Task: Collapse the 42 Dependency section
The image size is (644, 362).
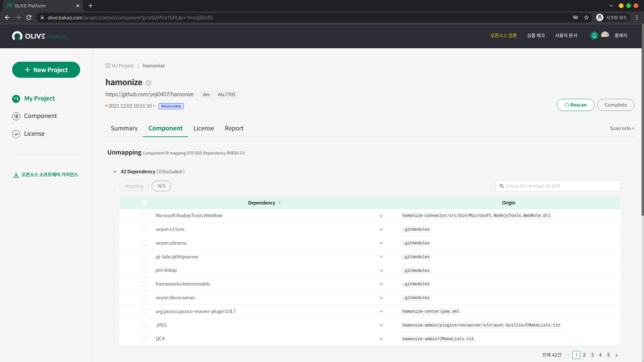Action: (x=115, y=172)
